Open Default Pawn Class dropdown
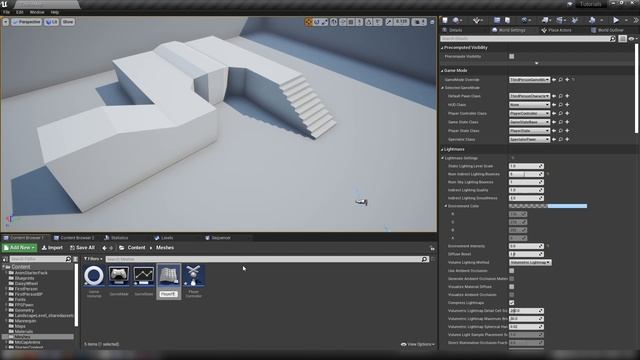Screen dimensions: 640x360 (529, 96)
